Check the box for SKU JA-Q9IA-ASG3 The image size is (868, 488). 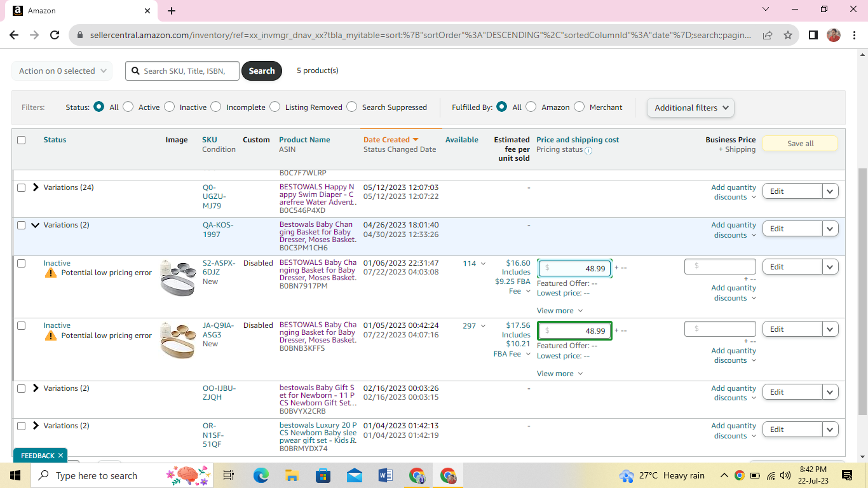[x=22, y=325]
